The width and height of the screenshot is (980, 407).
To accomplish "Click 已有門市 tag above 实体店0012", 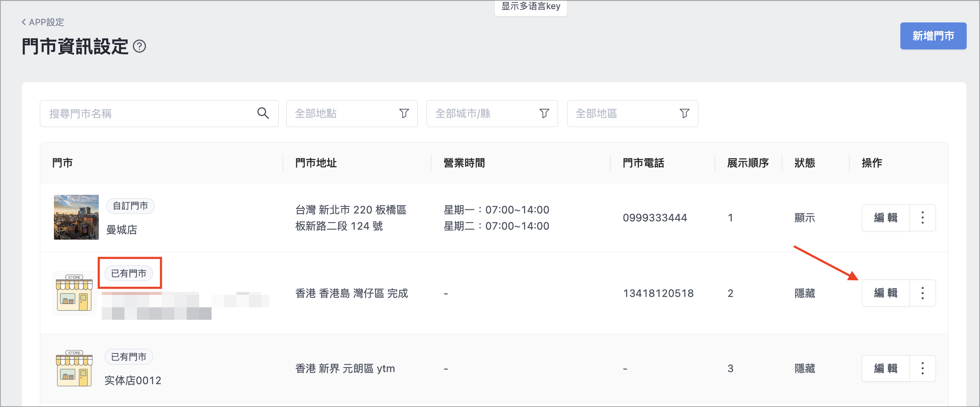I will coord(129,357).
